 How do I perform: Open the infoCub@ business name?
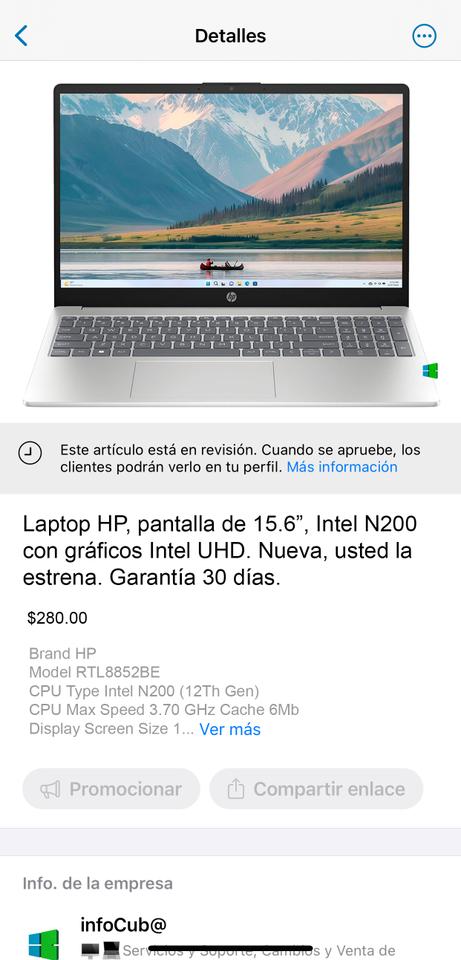pos(123,924)
